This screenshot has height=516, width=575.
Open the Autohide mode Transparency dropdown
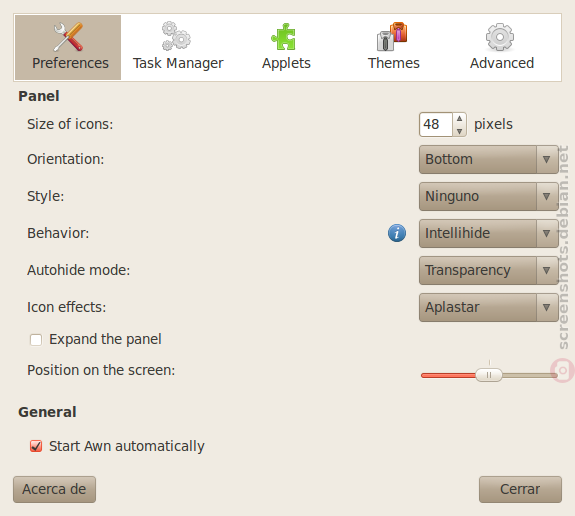tap(489, 270)
